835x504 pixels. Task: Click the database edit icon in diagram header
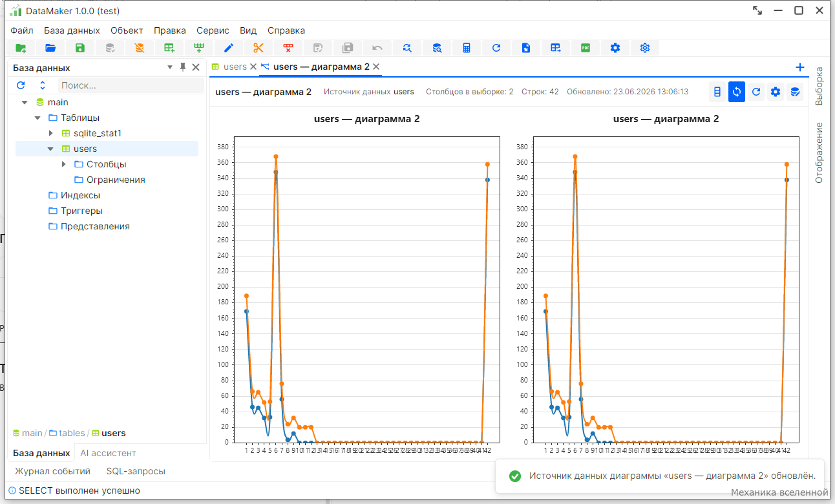(795, 92)
